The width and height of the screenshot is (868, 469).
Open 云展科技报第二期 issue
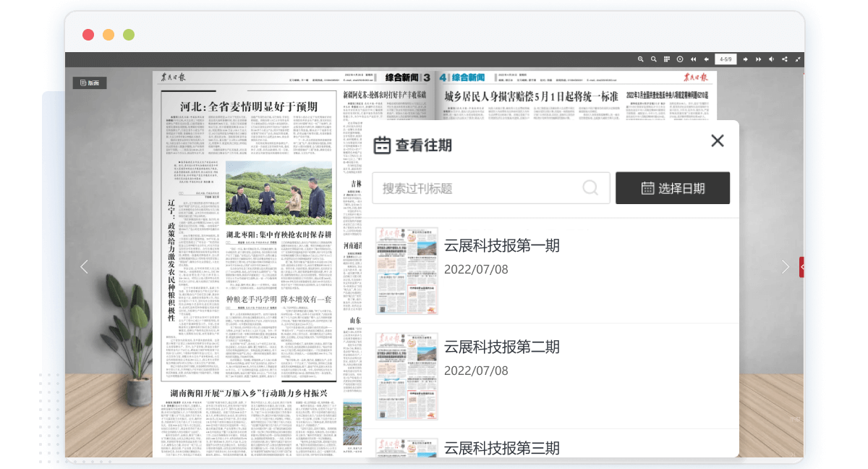point(502,347)
